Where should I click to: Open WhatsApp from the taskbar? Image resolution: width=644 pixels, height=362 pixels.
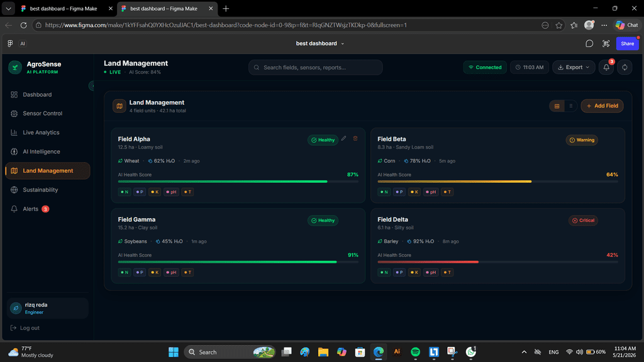tap(470, 352)
